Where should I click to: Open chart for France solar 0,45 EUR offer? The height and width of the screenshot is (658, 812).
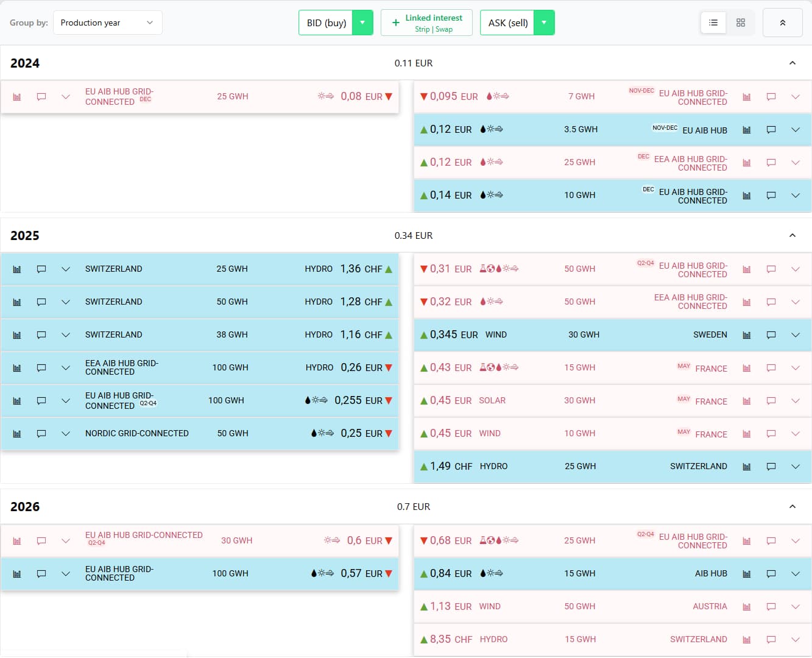pos(746,400)
